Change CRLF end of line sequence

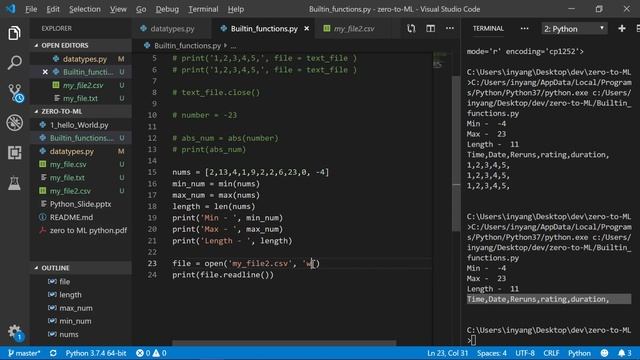click(x=551, y=353)
